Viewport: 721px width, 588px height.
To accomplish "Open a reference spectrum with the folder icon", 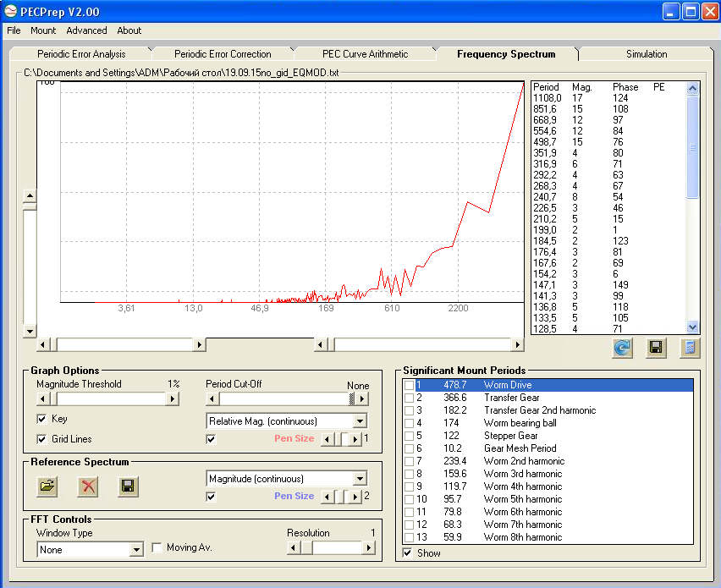I will coord(47,486).
